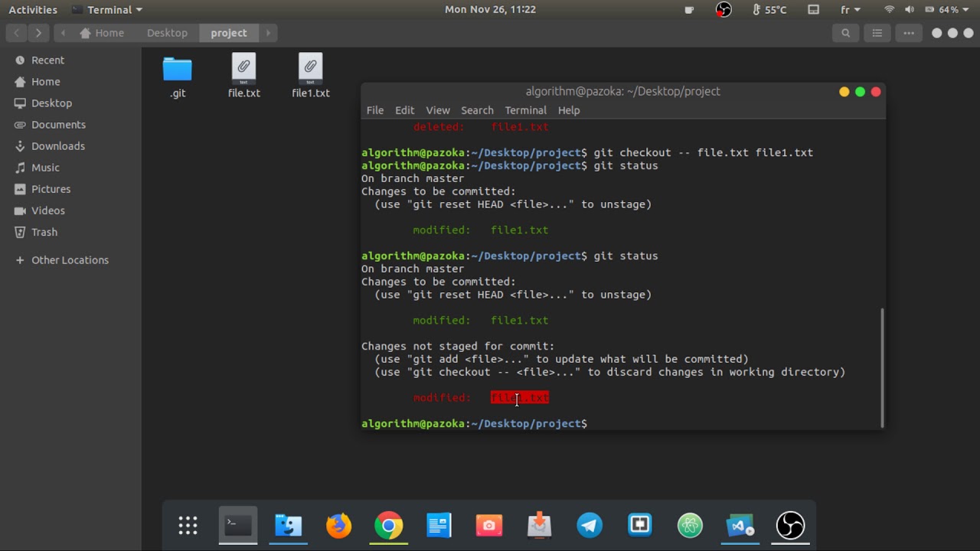Click the green maximize button of the terminal
980x551 pixels.
pos(860,92)
